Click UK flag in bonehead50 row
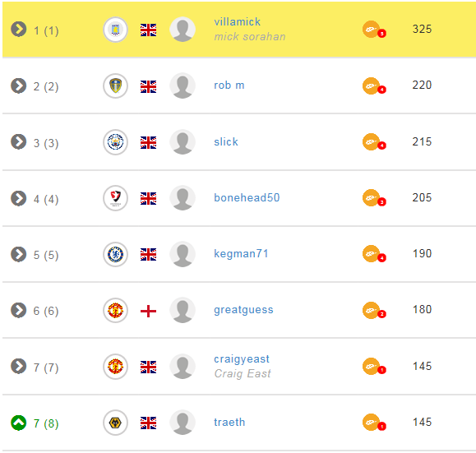Viewport: 476px width, 453px height. pyautogui.click(x=149, y=199)
